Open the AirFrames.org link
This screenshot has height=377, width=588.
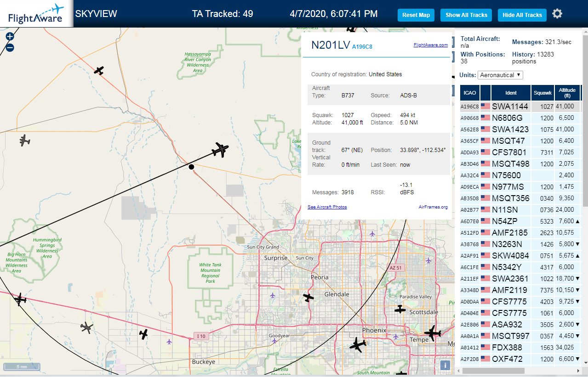click(x=433, y=207)
